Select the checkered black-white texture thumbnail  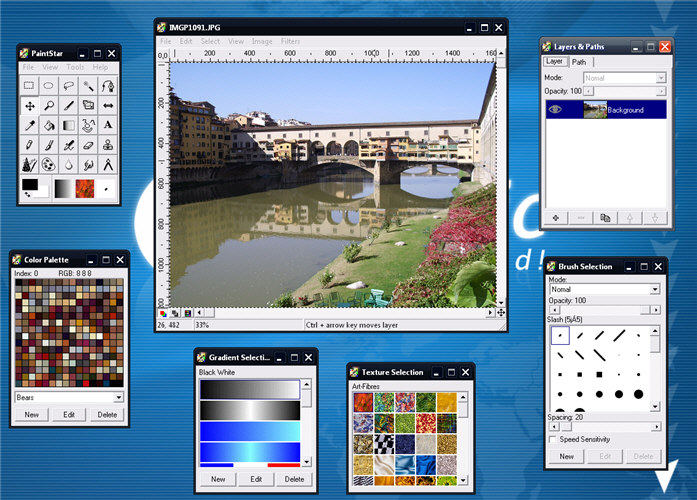[x=383, y=444]
